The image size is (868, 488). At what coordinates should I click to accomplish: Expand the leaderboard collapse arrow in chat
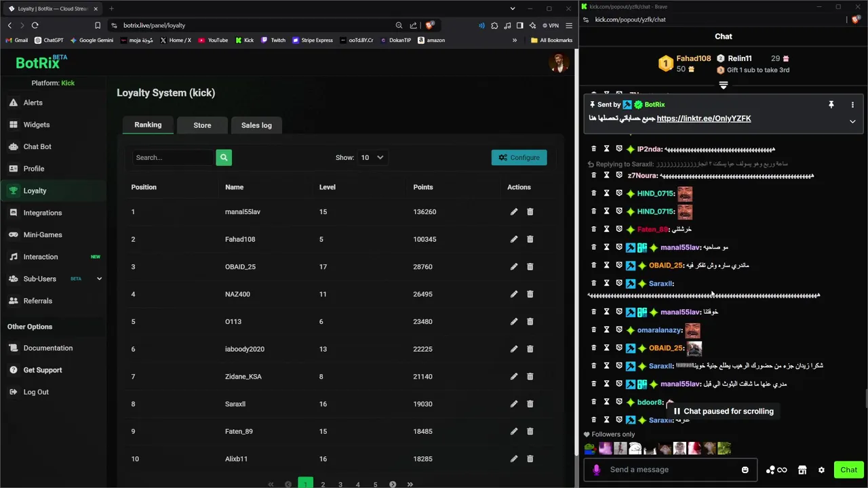724,85
